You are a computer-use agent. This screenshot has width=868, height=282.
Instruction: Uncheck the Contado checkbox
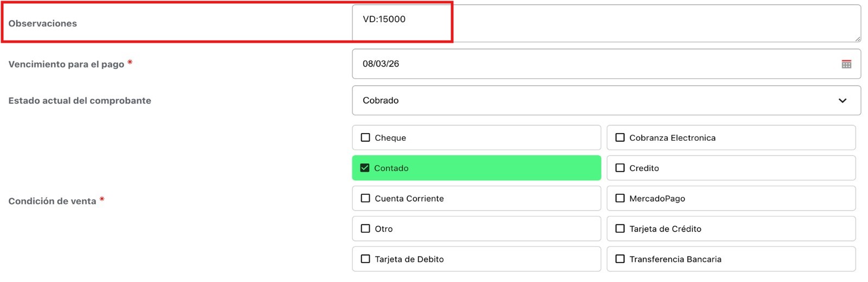coord(365,168)
